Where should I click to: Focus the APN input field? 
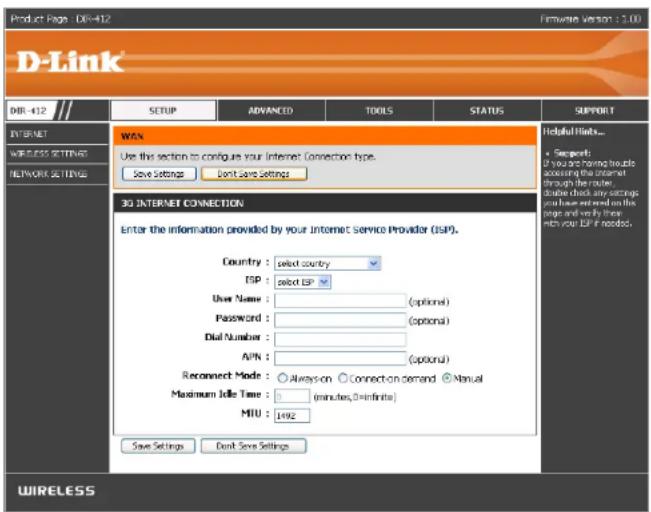tap(340, 358)
